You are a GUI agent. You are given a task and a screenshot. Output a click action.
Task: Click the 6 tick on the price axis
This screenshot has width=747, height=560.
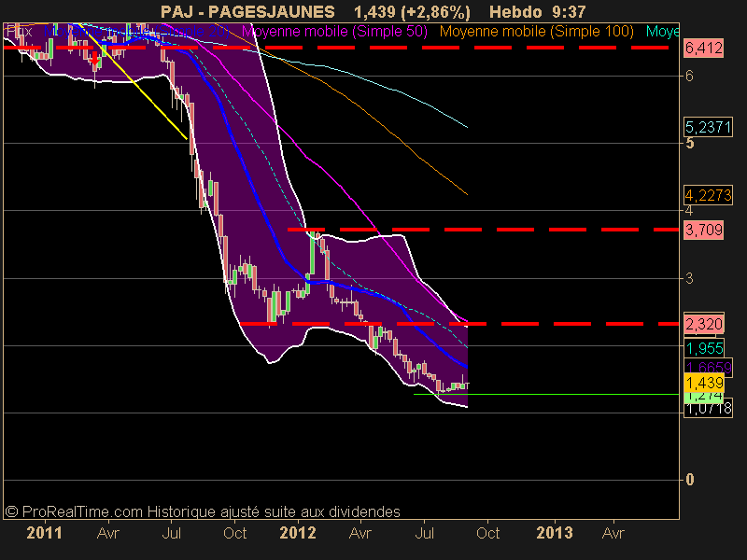(x=689, y=76)
